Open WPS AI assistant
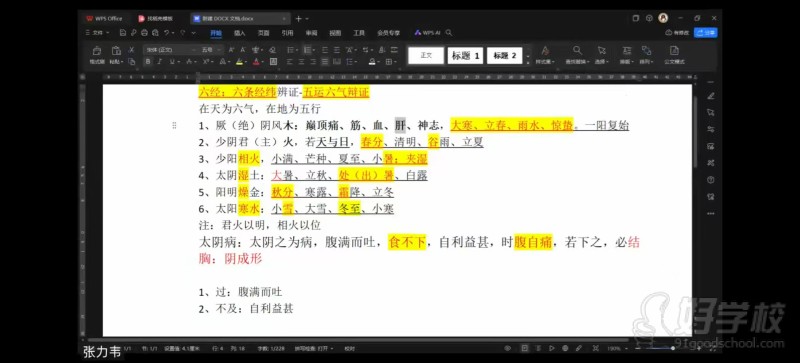Screen dimensions: 800x363 tap(428, 33)
